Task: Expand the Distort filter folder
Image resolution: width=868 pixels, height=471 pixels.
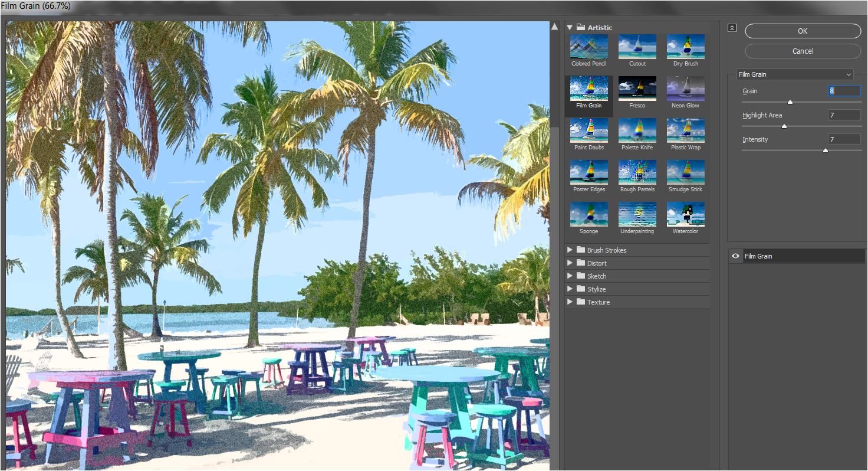Action: pos(570,263)
